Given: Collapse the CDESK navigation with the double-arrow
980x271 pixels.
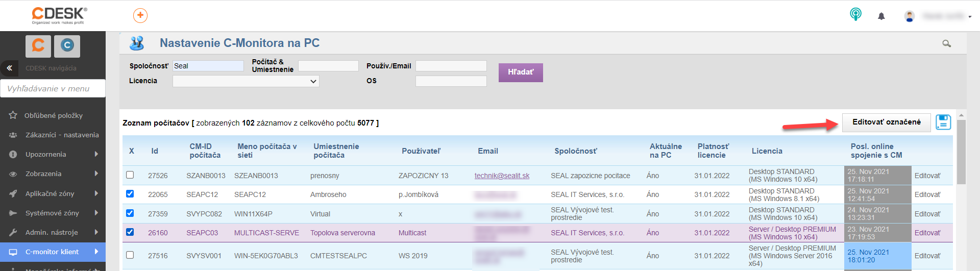Looking at the screenshot, I should coord(9,68).
